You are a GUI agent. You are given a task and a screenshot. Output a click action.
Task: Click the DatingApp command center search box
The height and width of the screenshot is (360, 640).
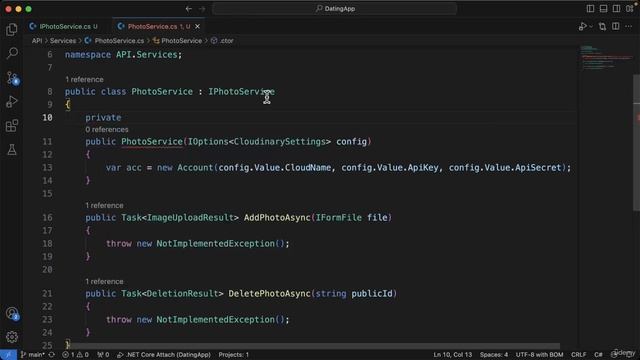click(x=335, y=9)
